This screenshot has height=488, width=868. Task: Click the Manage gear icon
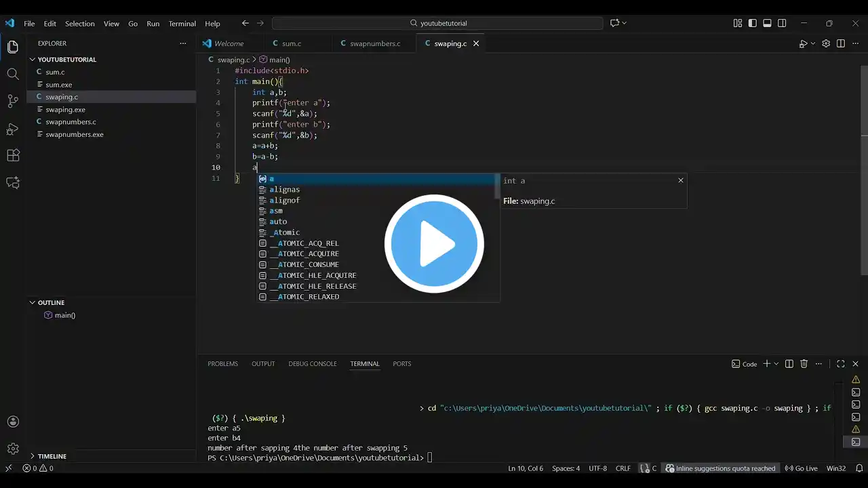coord(13,449)
